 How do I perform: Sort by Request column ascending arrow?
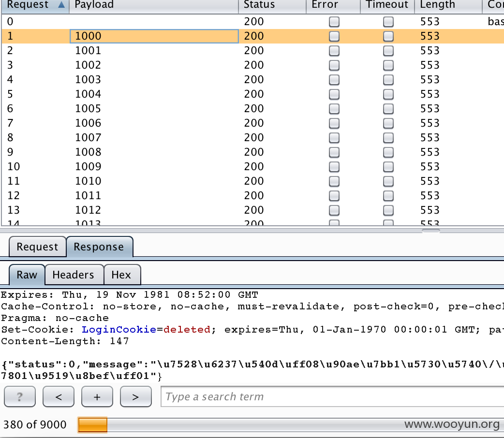click(61, 4)
